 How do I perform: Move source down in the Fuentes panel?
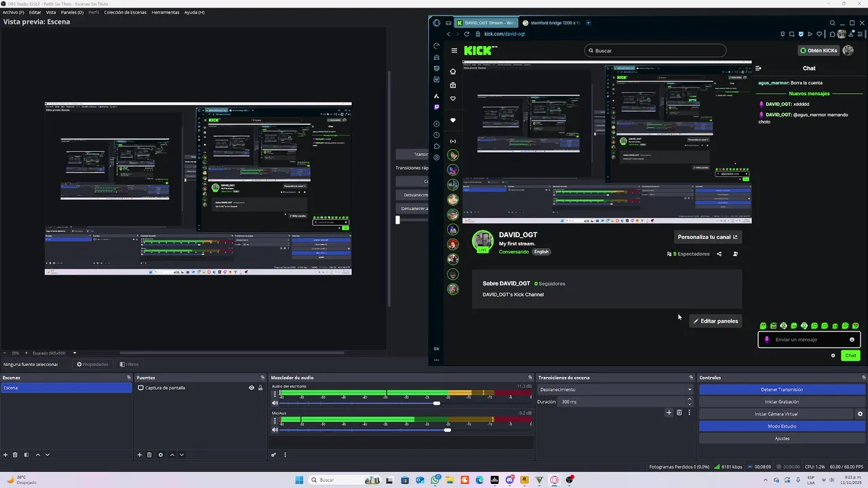click(x=182, y=455)
